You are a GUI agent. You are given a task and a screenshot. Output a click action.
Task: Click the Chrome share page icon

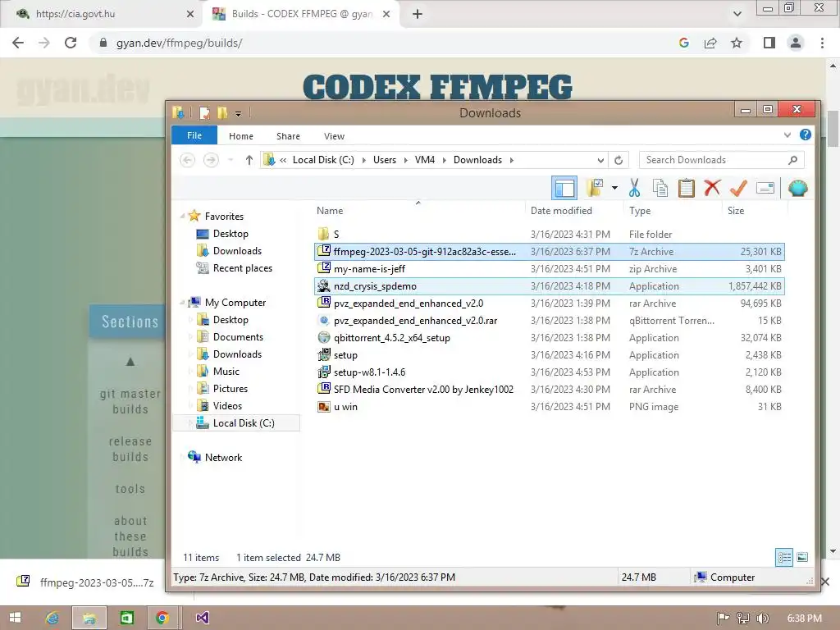click(710, 43)
